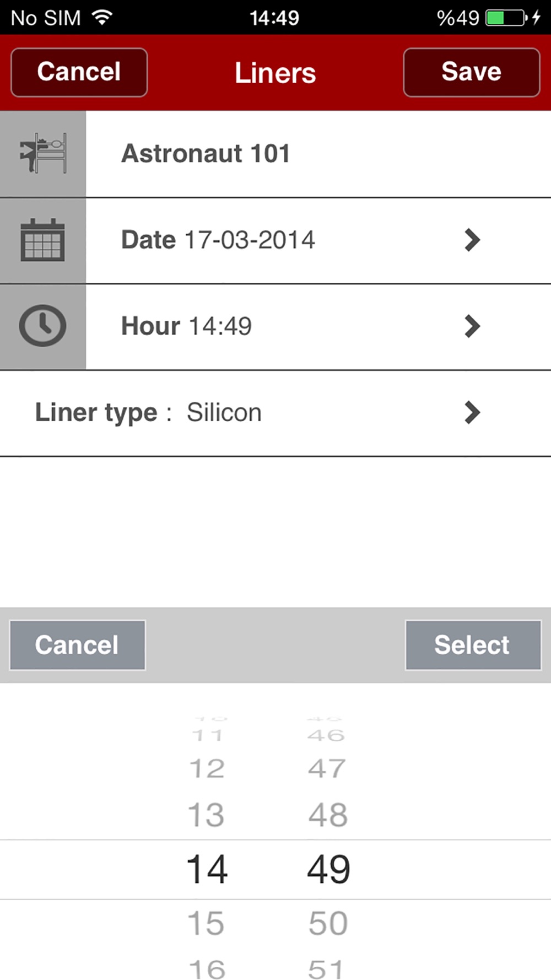Screen dimensions: 551x980
Task: Tap the cow milking stall icon
Action: coord(43,153)
